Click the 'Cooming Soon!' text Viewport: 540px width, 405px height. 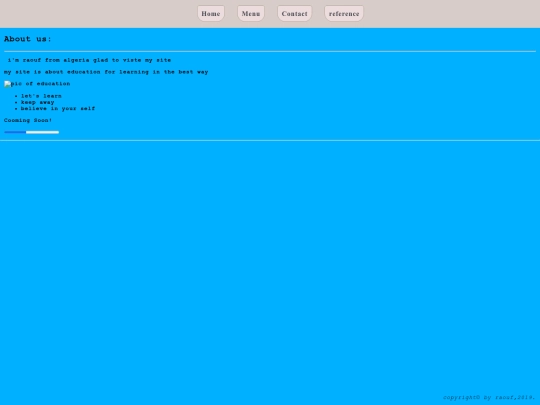point(28,120)
